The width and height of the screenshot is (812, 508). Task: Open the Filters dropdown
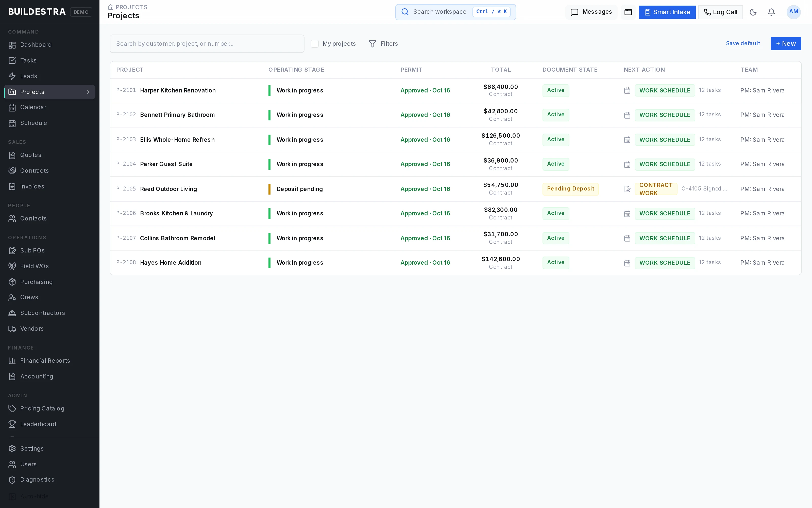pos(383,44)
